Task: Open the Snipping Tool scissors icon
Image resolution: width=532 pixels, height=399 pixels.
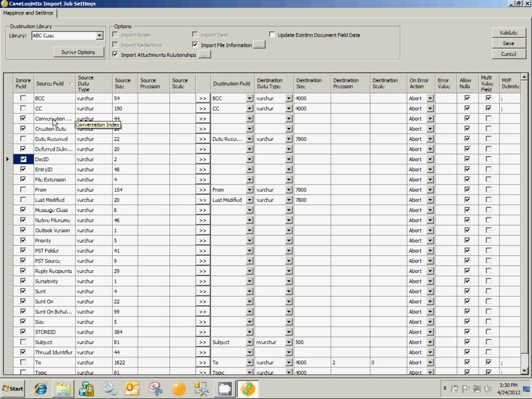Action: (x=155, y=389)
